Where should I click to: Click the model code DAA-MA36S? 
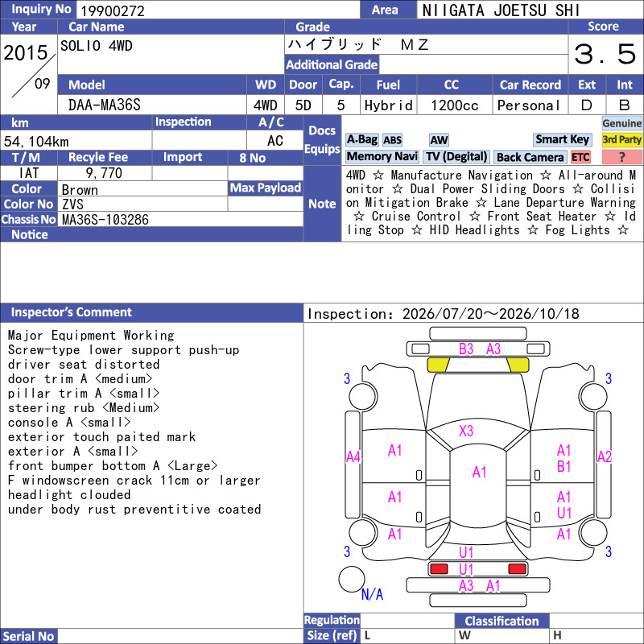[x=105, y=105]
